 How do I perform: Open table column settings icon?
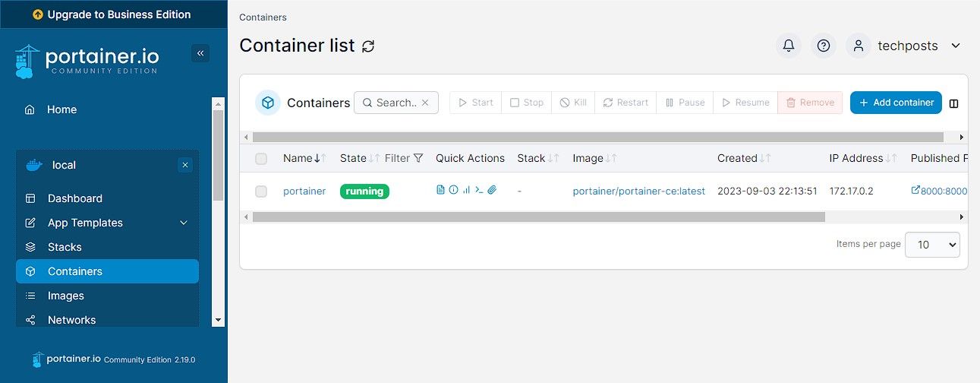pos(954,103)
